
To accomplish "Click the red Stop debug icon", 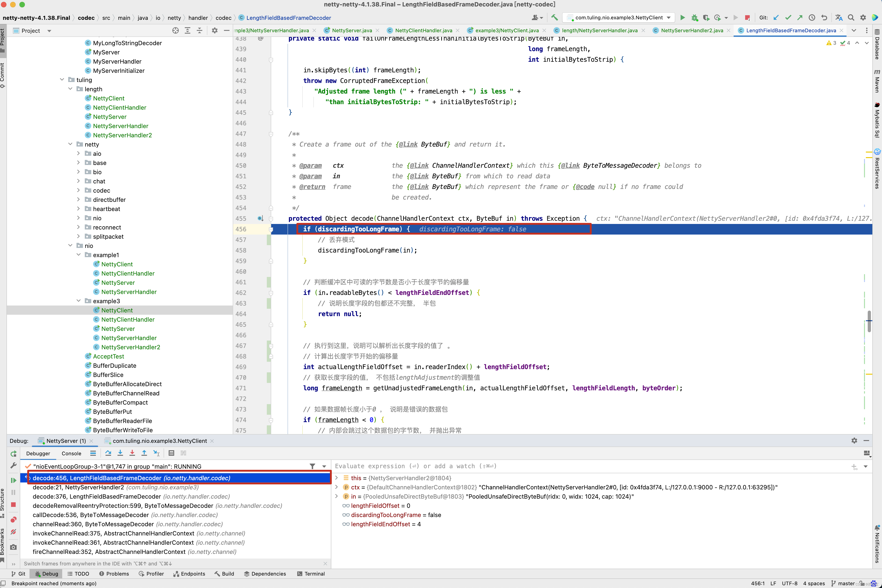I will pos(14,505).
